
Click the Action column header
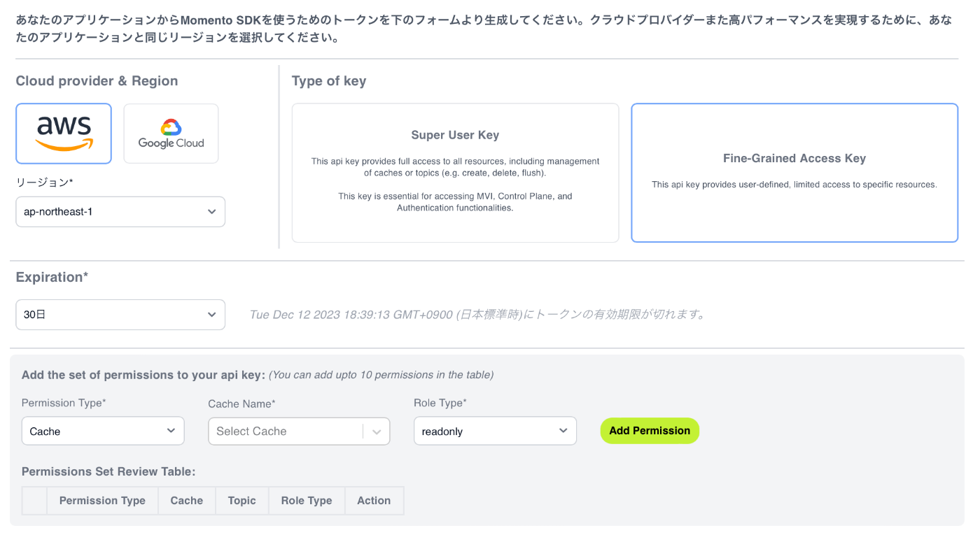tap(374, 501)
